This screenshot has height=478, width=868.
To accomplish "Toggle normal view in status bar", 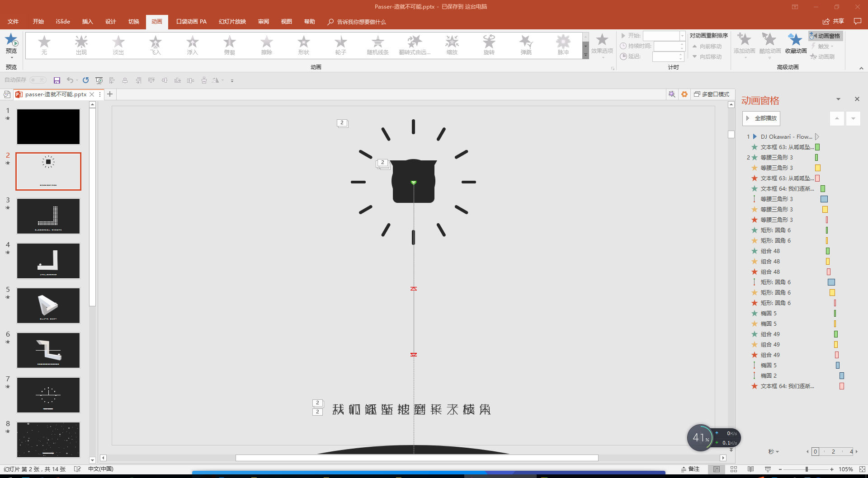I will click(717, 469).
